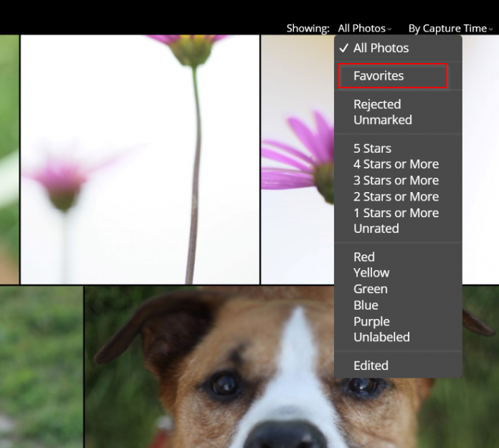The width and height of the screenshot is (499, 448).
Task: Select the All Photos filter option
Action: coord(381,48)
